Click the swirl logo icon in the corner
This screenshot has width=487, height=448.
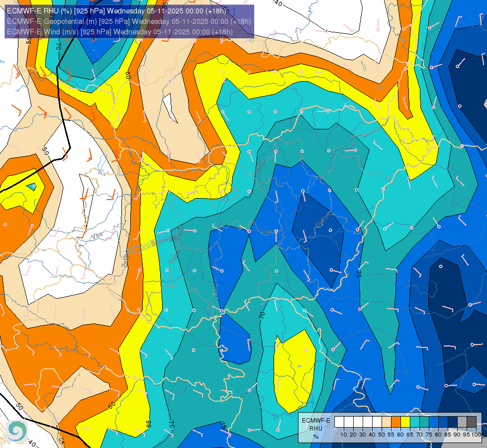17,431
